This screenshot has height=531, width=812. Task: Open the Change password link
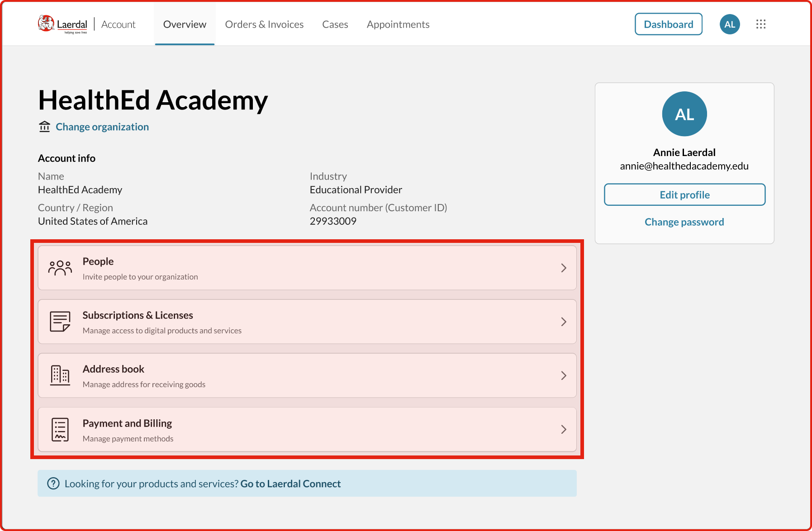pyautogui.click(x=684, y=222)
